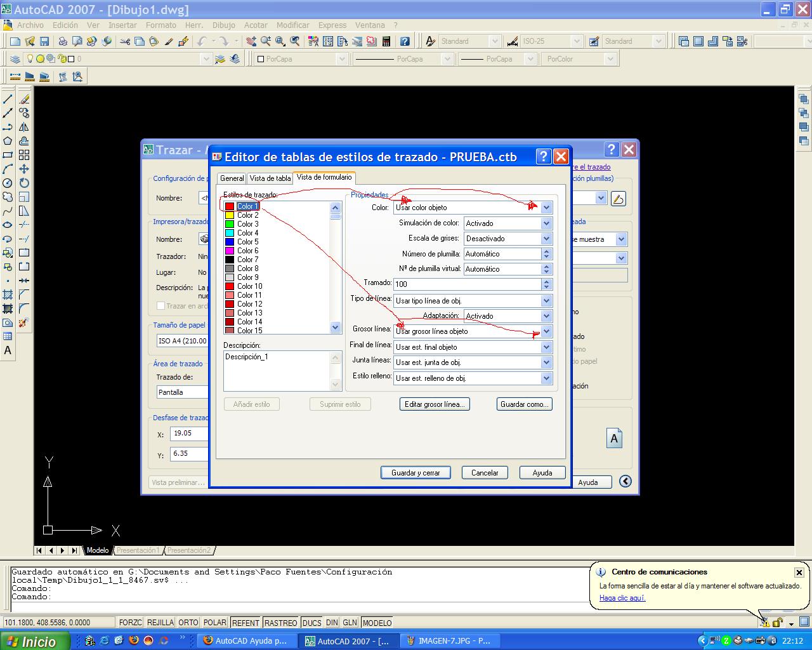
Task: Click the Guardar y cerrar button
Action: 416,473
